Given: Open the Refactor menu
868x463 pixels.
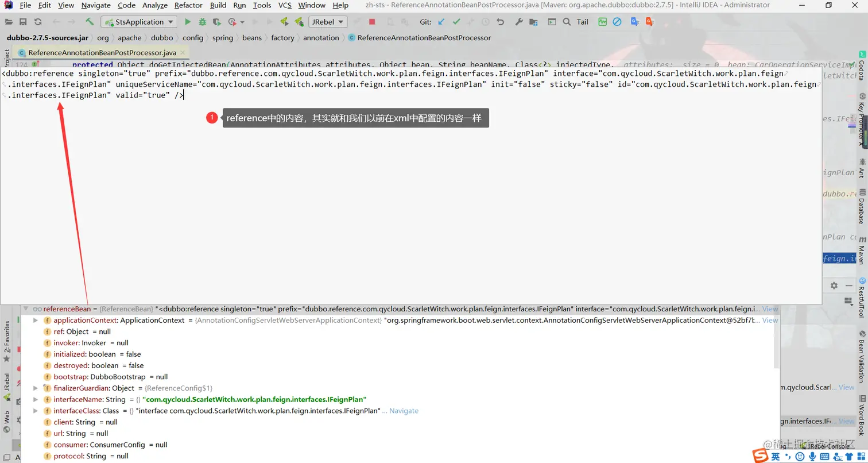Looking at the screenshot, I should coord(188,5).
